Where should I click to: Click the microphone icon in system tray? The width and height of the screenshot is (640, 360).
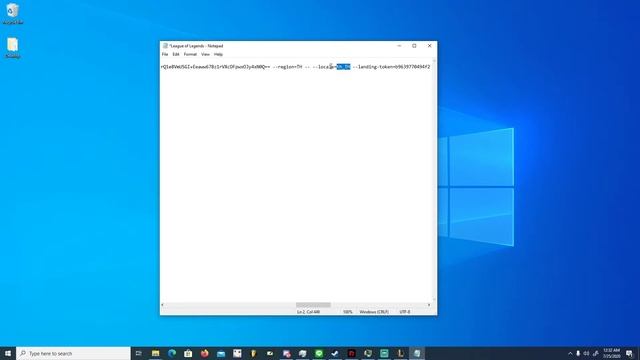pyautogui.click(x=578, y=353)
